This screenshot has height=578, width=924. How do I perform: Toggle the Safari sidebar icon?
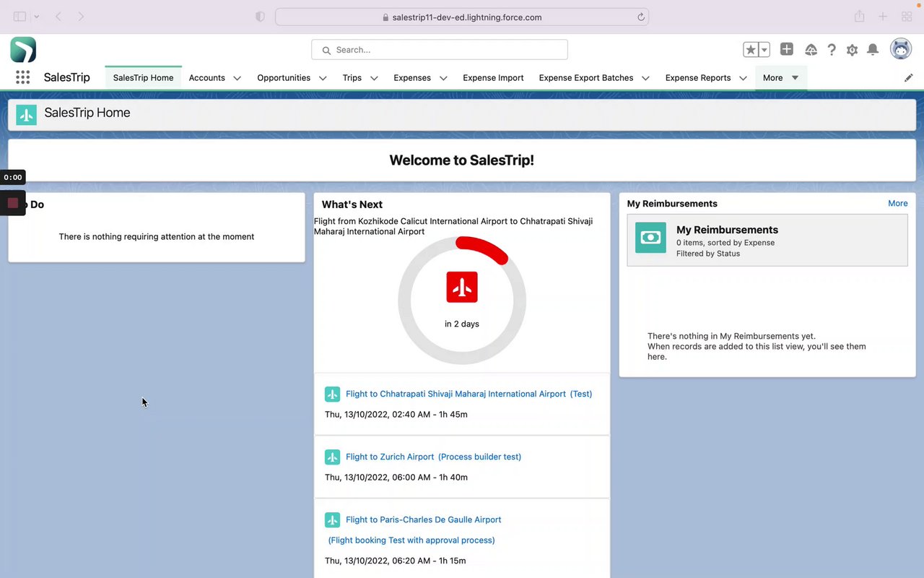click(x=19, y=17)
